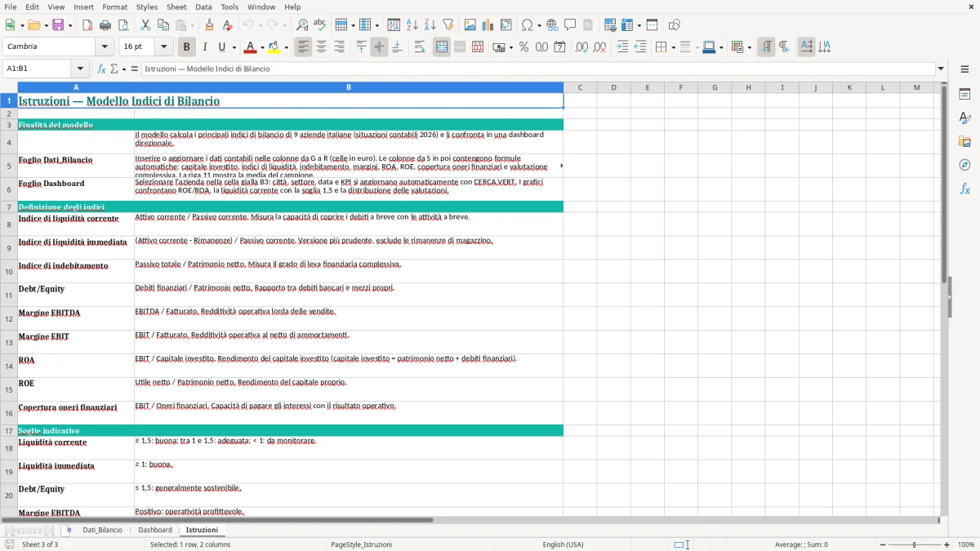Format the cell as percent
This screenshot has height=551, width=980.
click(x=523, y=47)
